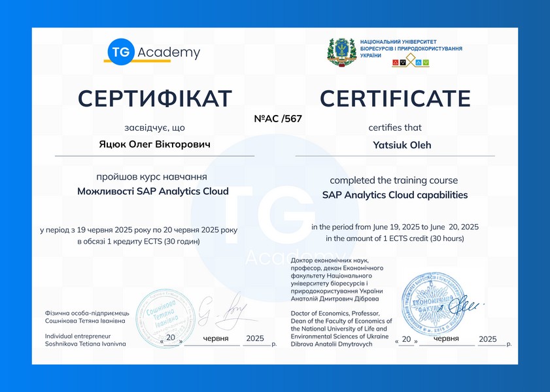Click the CERTIFICATE heading
The height and width of the screenshot is (392, 550).
395,98
